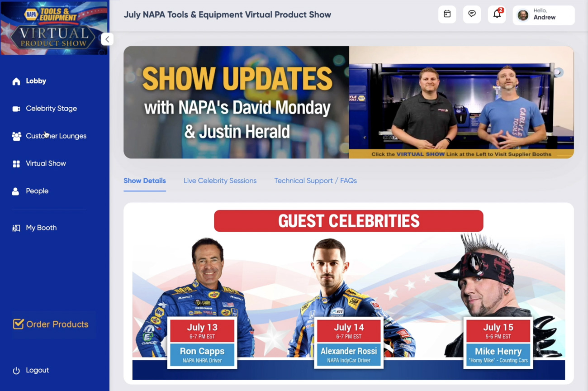Open Celebrity Stage camera icon
Image resolution: width=588 pixels, height=391 pixels.
click(16, 109)
